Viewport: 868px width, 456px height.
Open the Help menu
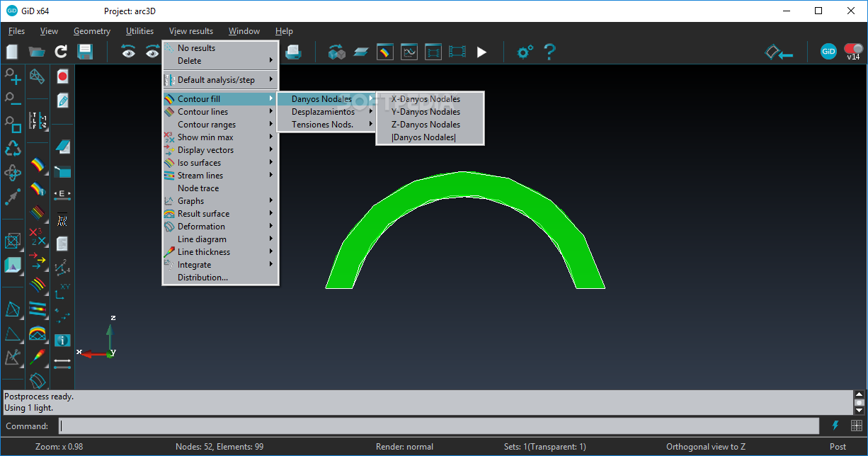(284, 31)
